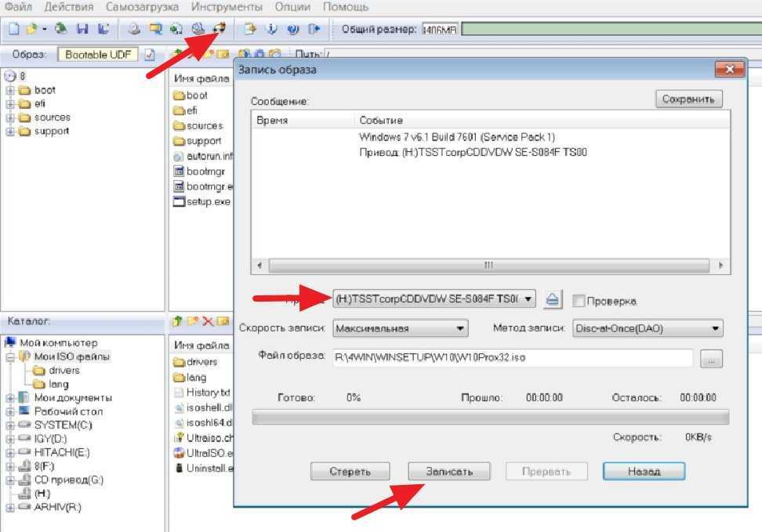Image resolution: width=762 pixels, height=532 pixels.
Task: Expand the boot folder in image tree
Action: (x=10, y=90)
